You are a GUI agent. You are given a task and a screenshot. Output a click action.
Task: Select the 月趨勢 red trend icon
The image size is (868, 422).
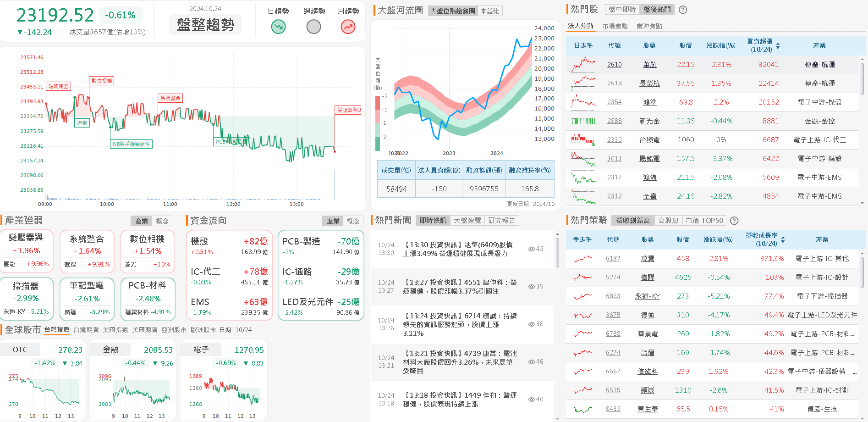tap(348, 26)
